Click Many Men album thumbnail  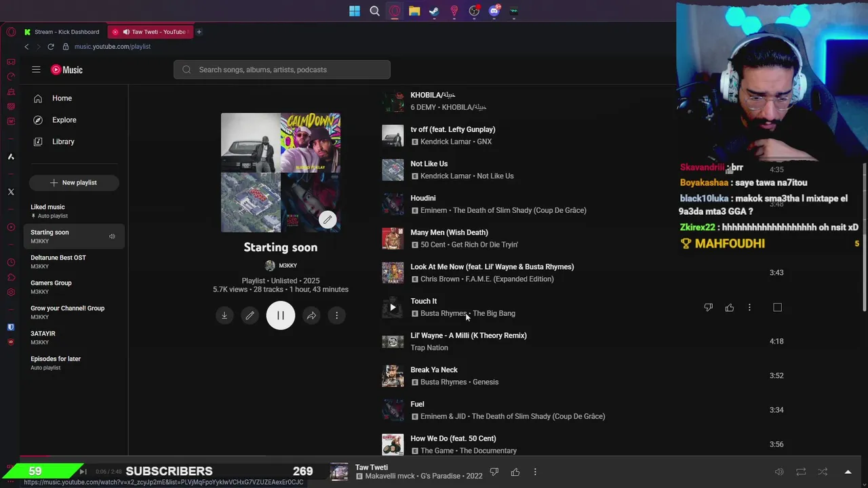393,239
